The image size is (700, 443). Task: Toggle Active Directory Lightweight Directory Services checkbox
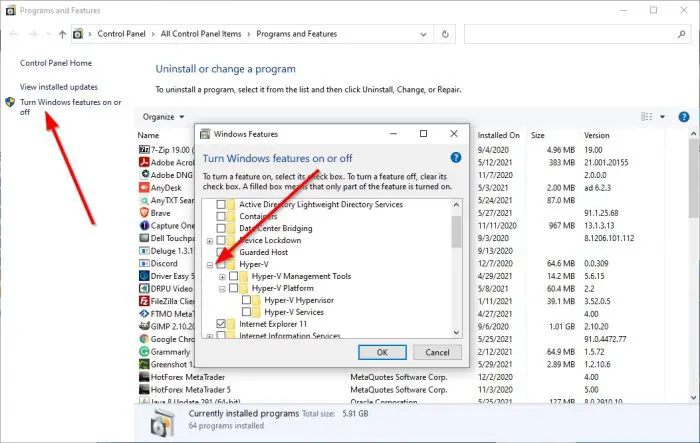[221, 204]
